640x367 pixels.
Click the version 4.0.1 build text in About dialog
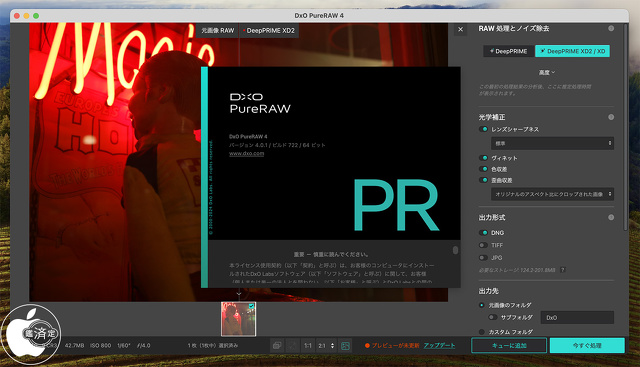click(277, 145)
